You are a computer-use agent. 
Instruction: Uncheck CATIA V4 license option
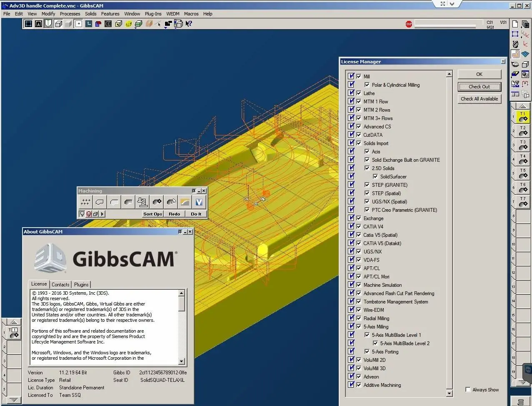coord(359,226)
